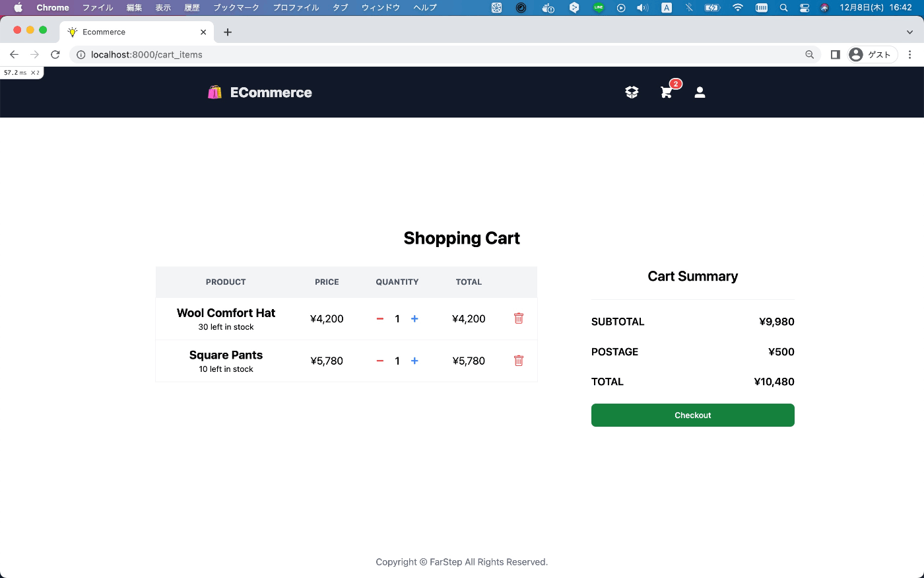The width and height of the screenshot is (924, 578).
Task: Open Siri from the menu bar
Action: click(x=824, y=8)
